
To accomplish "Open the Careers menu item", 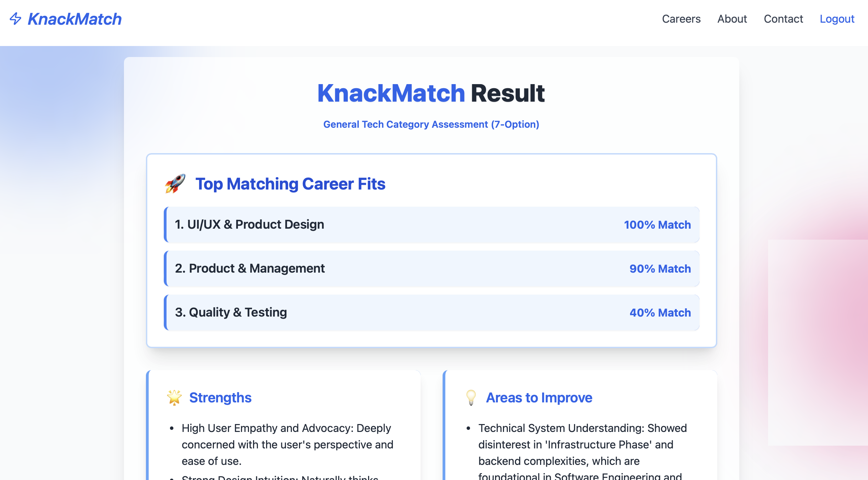I will (x=681, y=19).
